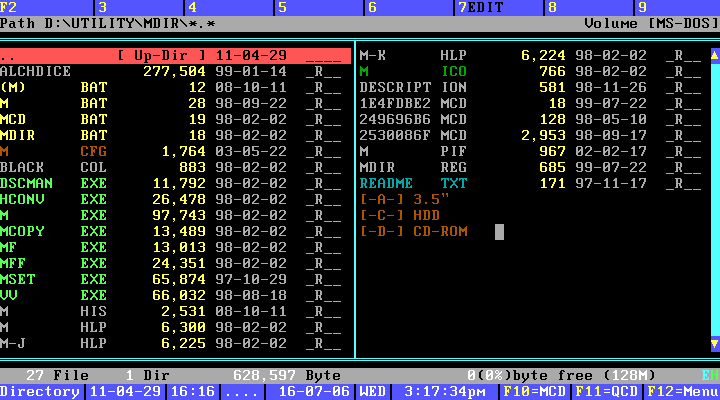Viewport: 720px width, 400px height.
Task: Click function key slot 3
Action: 140,7
